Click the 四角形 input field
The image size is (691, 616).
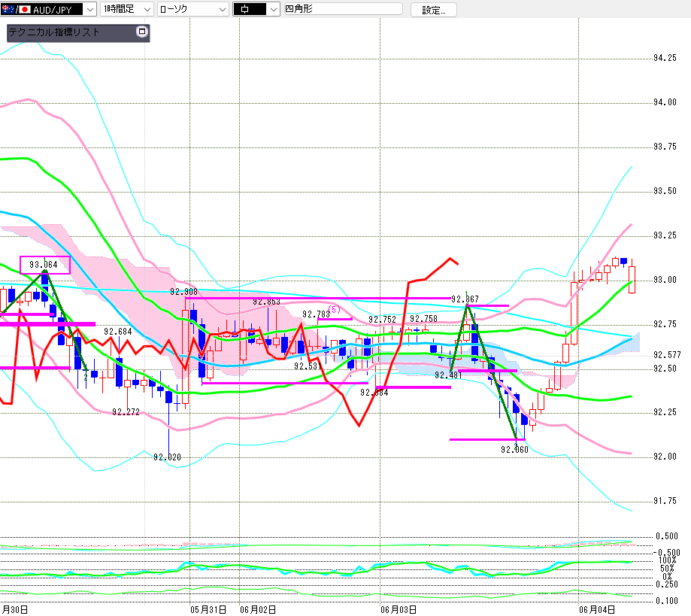pos(343,9)
